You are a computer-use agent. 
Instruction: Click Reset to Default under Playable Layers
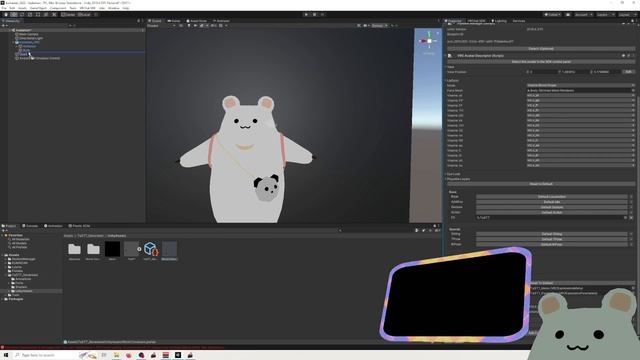541,184
